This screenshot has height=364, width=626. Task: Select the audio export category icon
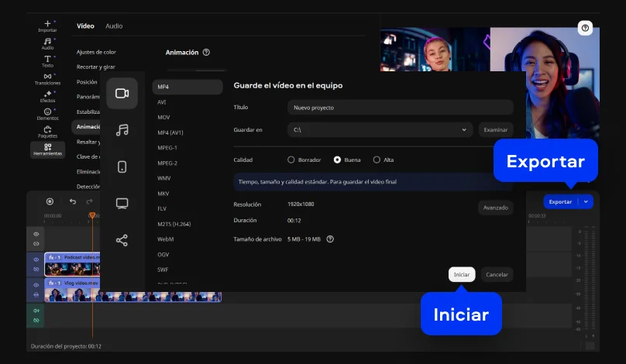[122, 130]
